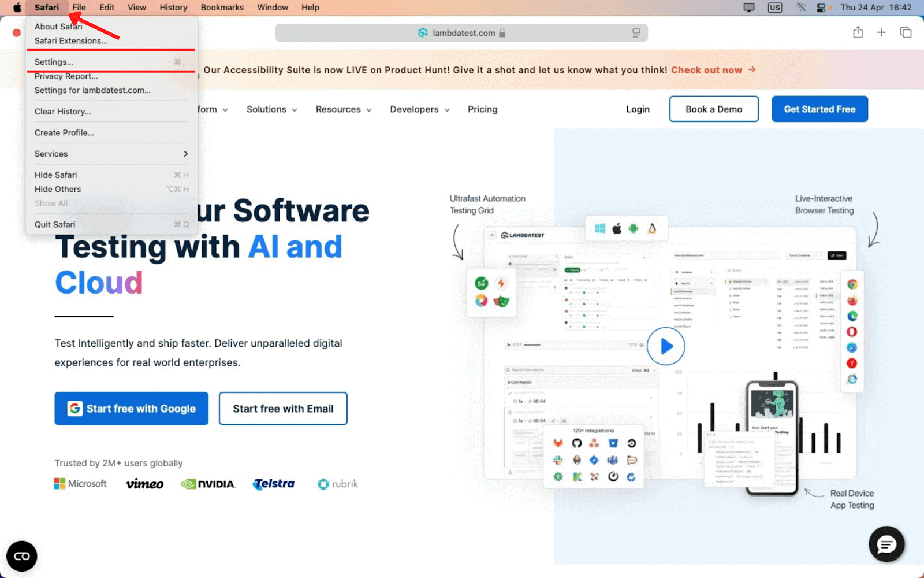Open a new tab with the plus icon
Viewport: 924px width, 578px height.
[881, 32]
